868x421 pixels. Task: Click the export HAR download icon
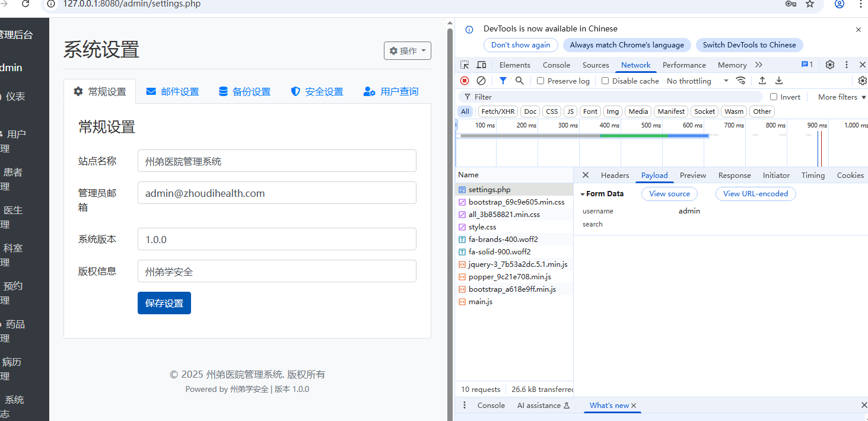779,81
